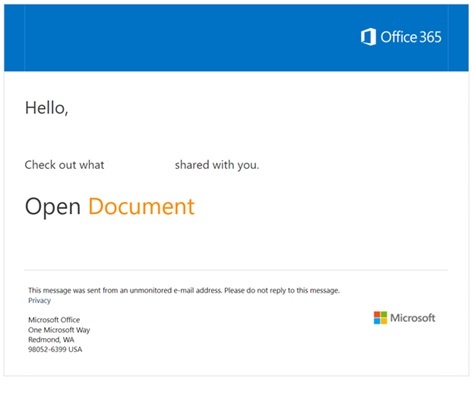Click the blank sender name gap
This screenshot has height=408, width=474.
click(x=139, y=165)
